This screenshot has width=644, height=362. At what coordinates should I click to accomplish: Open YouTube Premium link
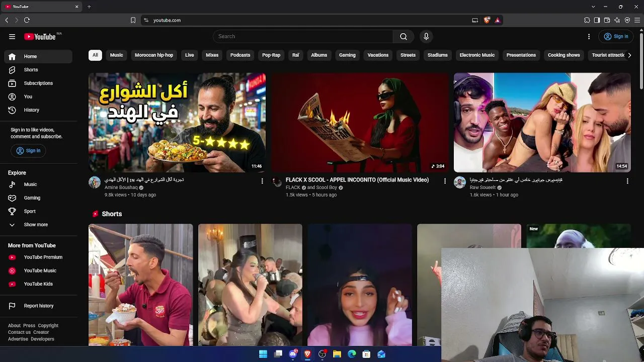38,257
